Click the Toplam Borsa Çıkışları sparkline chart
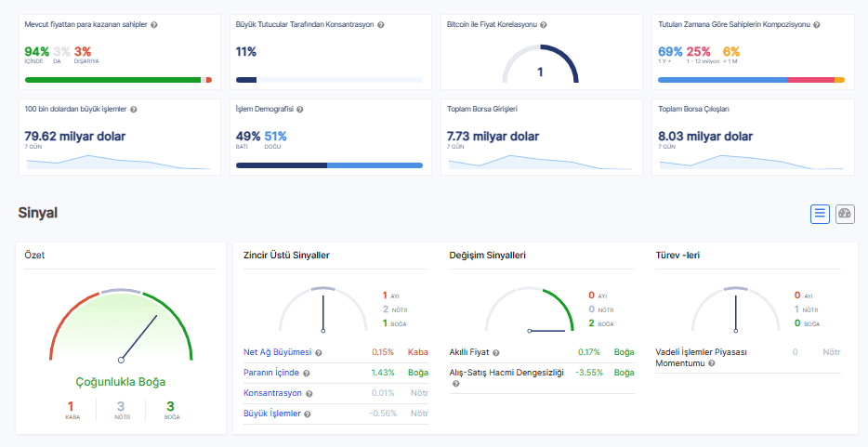868x447 pixels. (750, 163)
